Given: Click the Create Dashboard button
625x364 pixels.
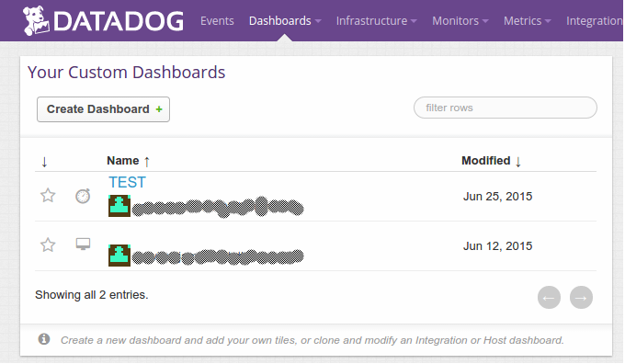Looking at the screenshot, I should [x=103, y=109].
